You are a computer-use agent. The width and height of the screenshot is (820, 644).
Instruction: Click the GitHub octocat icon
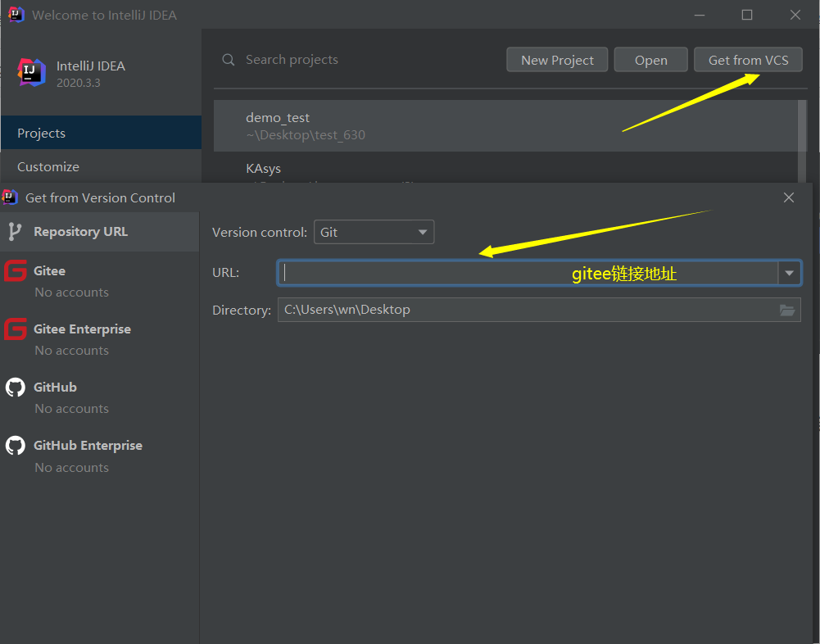coord(16,387)
